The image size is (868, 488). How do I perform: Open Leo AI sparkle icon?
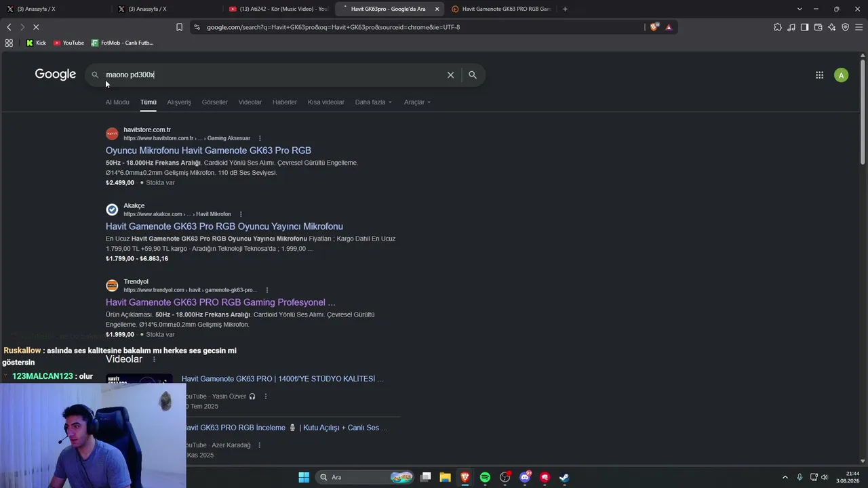click(x=831, y=27)
